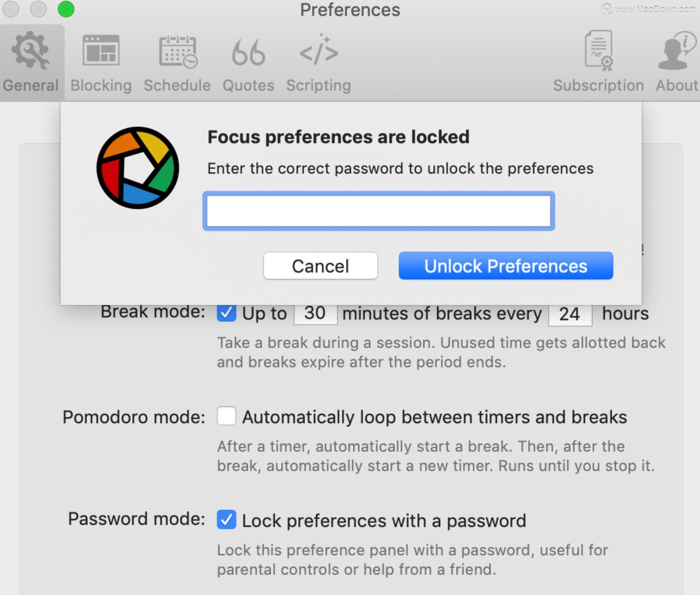
Task: Click the Unlock Preferences button
Action: 506,266
